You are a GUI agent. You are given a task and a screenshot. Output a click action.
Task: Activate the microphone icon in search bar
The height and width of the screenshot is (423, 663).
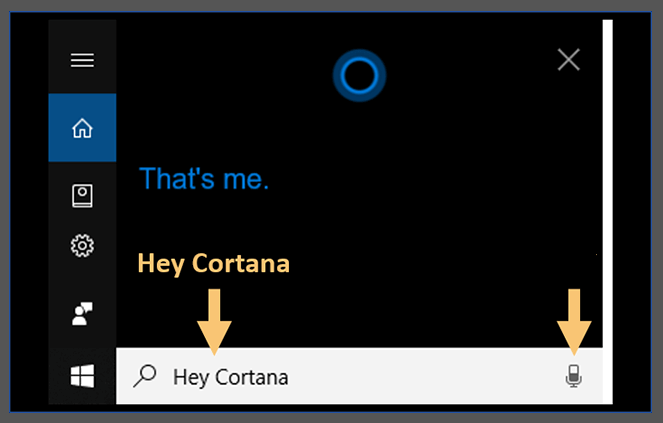click(x=573, y=376)
